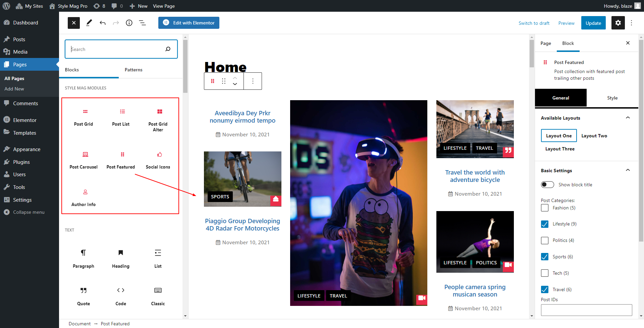Move block down using the chevron arrow
The height and width of the screenshot is (328, 644).
(x=235, y=84)
